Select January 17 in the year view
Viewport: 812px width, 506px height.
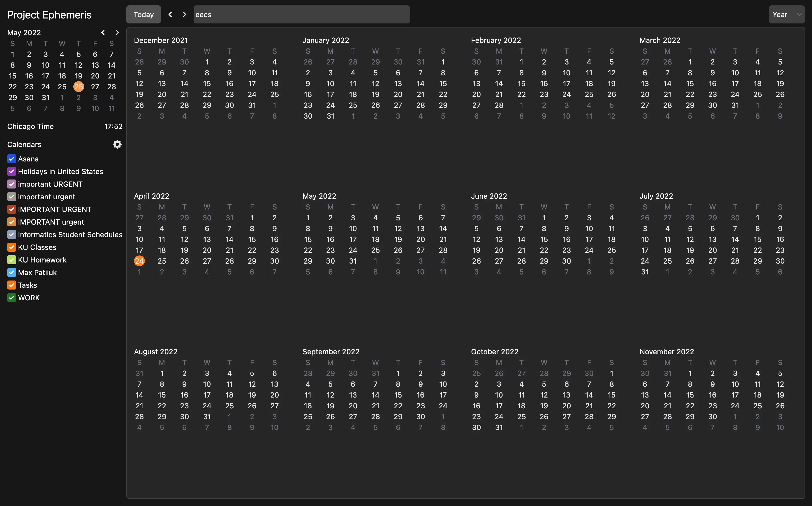tap(330, 94)
